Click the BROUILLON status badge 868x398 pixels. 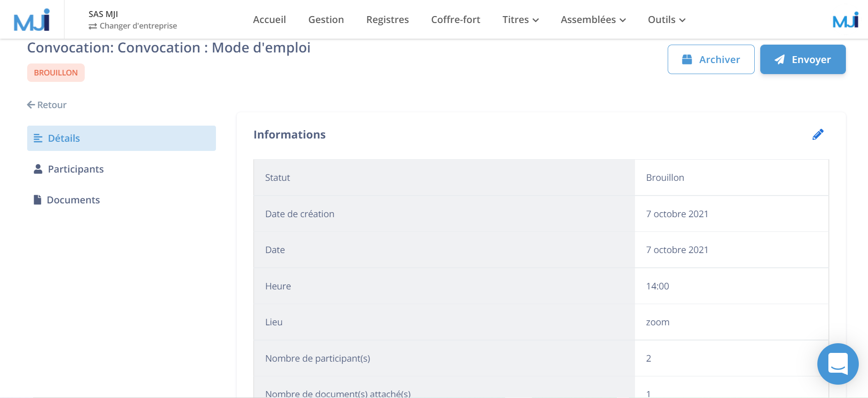56,72
